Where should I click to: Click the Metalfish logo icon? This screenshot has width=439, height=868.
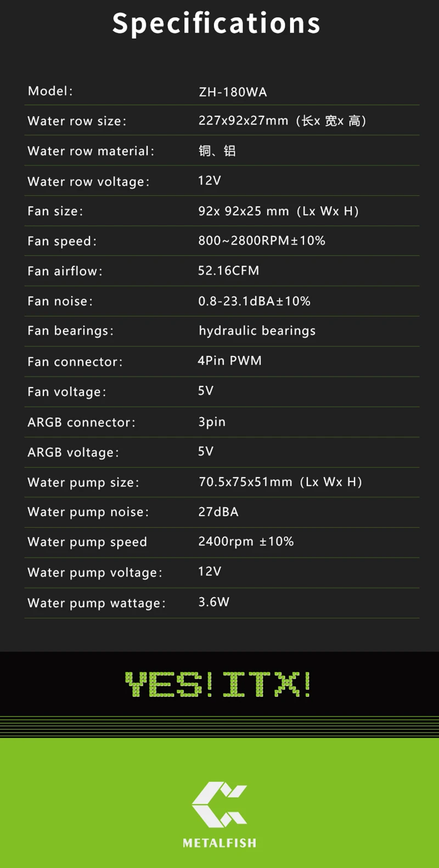coord(219,804)
